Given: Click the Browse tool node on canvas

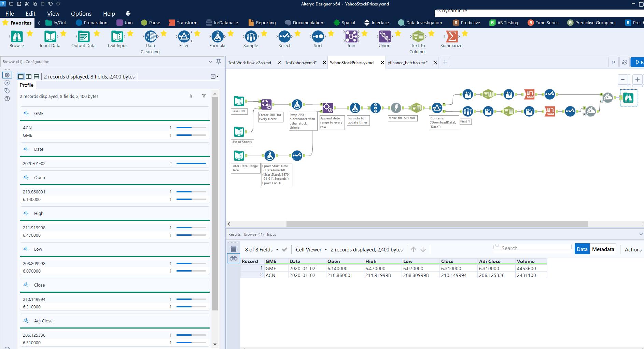Looking at the screenshot, I should click(x=628, y=98).
